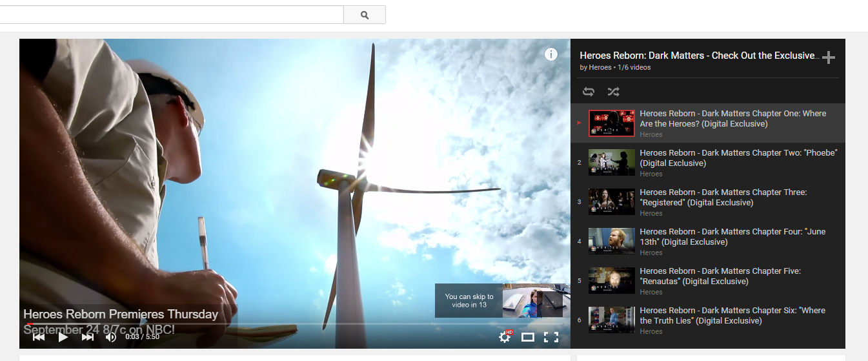Save playlist with the plus icon
This screenshot has width=868, height=361.
pyautogui.click(x=829, y=57)
